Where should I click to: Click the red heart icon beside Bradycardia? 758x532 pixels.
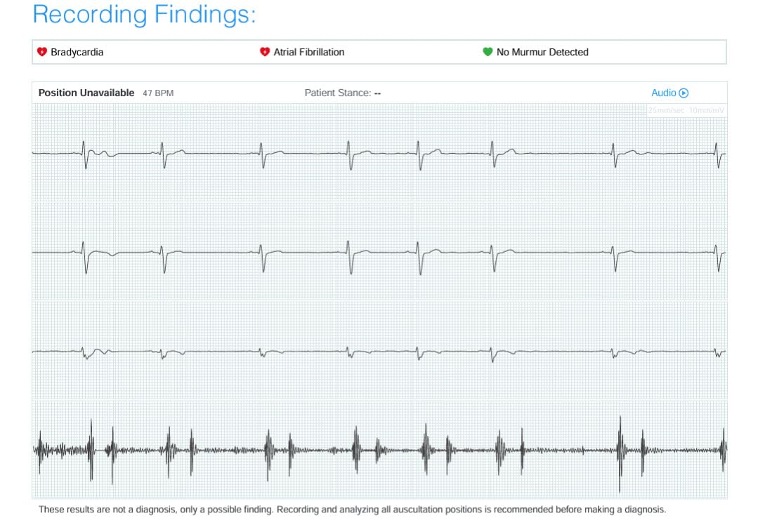[43, 51]
